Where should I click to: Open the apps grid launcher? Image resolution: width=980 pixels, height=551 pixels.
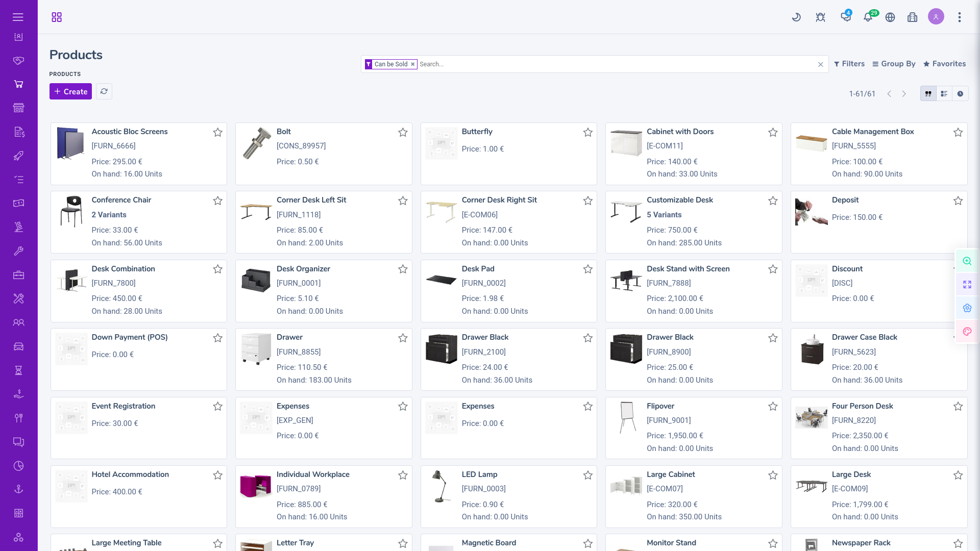(57, 17)
